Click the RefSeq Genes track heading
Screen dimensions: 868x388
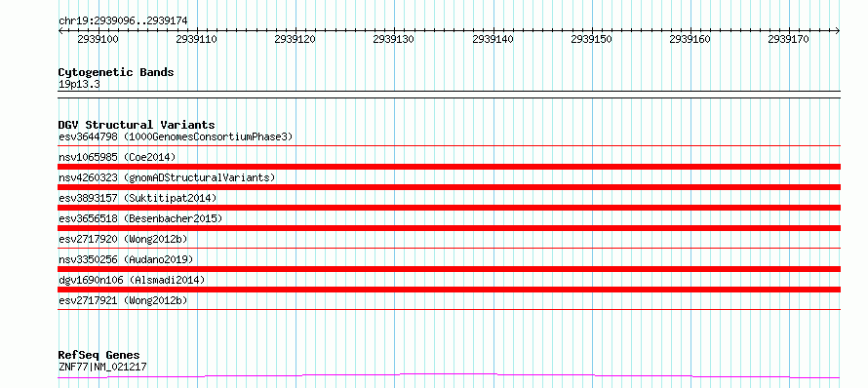99,355
